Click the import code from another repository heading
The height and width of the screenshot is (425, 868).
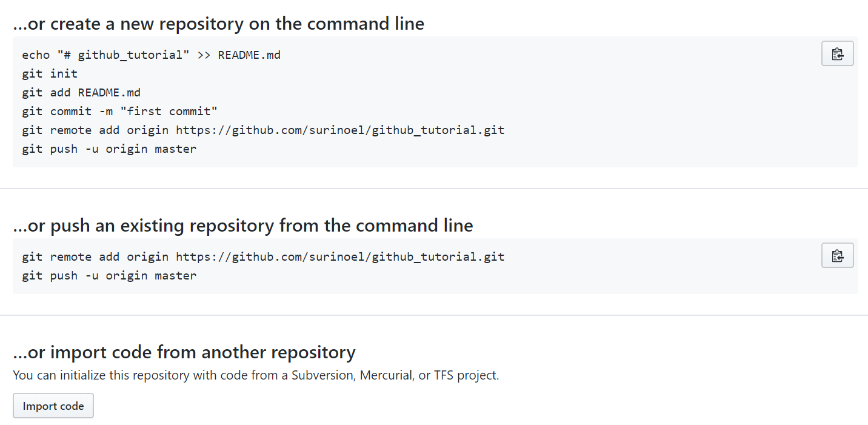click(x=184, y=352)
